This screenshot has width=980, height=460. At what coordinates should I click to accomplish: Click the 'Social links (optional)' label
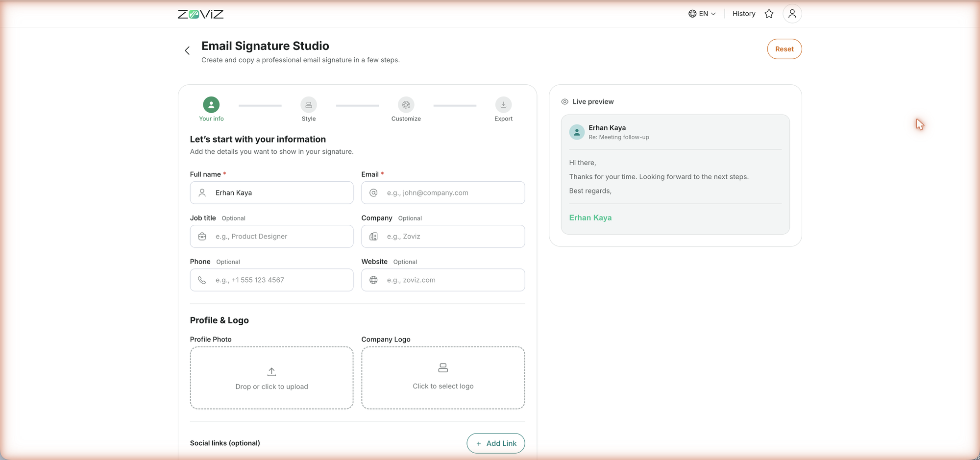pyautogui.click(x=225, y=443)
